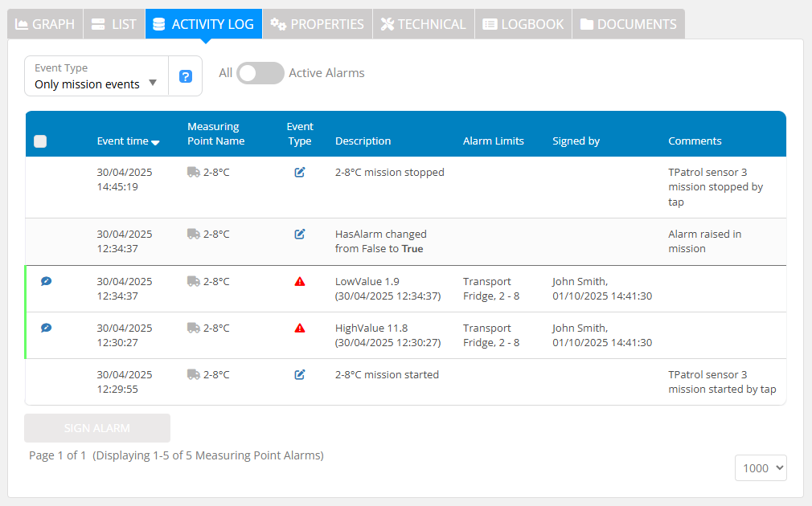Click the Description cell of mission started row
The height and width of the screenshot is (506, 812).
coord(387,374)
